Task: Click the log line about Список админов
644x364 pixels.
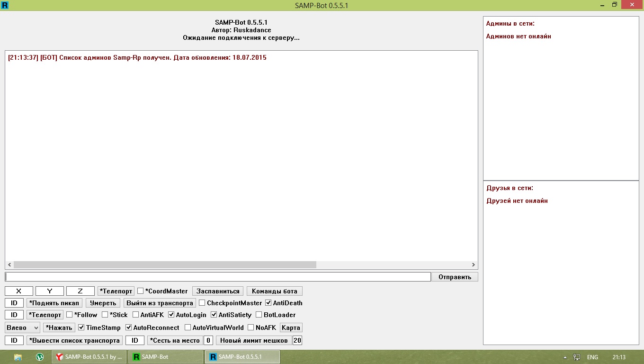Action: coord(137,58)
